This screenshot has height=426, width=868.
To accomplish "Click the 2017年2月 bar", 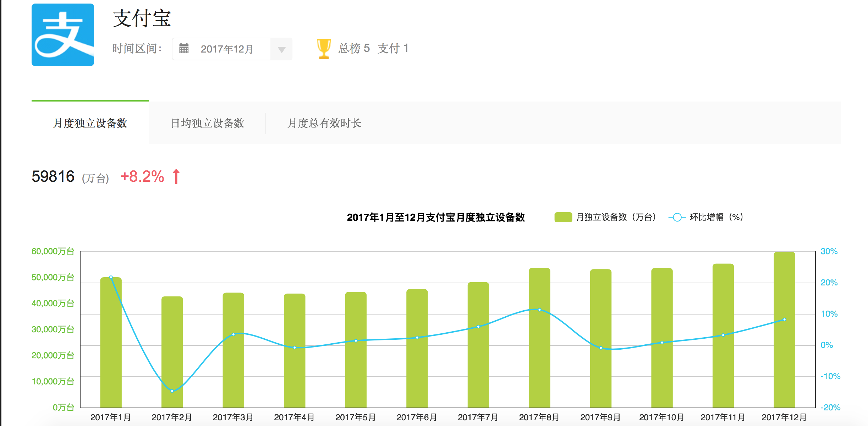I will tap(172, 352).
